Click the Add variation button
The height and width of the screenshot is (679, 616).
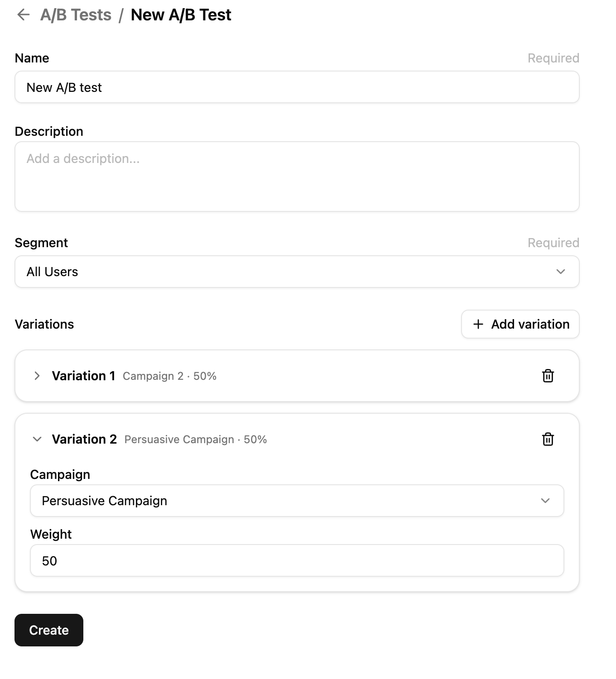pos(520,324)
